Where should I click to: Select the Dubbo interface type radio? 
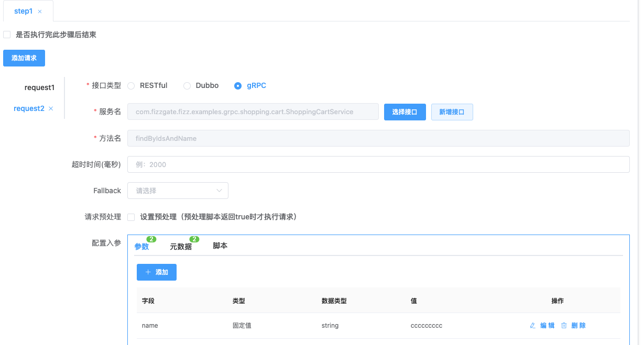pyautogui.click(x=187, y=86)
